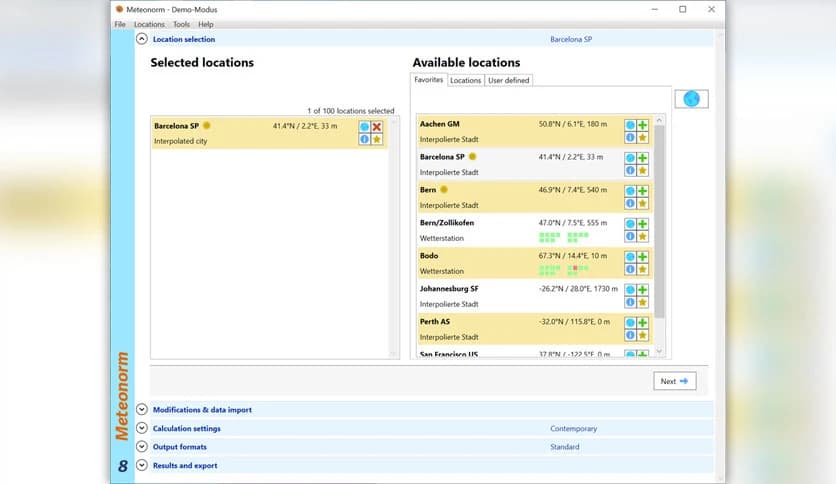Click the Results and export heading
This screenshot has height=484, width=836.
(185, 466)
